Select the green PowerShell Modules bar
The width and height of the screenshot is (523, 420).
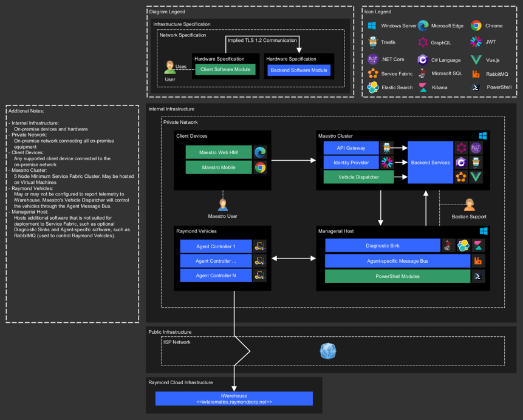pyautogui.click(x=397, y=276)
